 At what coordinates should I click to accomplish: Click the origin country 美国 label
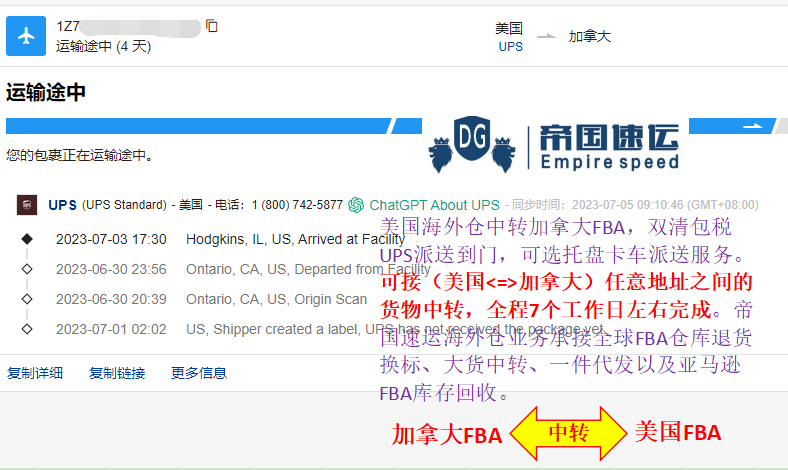509,28
